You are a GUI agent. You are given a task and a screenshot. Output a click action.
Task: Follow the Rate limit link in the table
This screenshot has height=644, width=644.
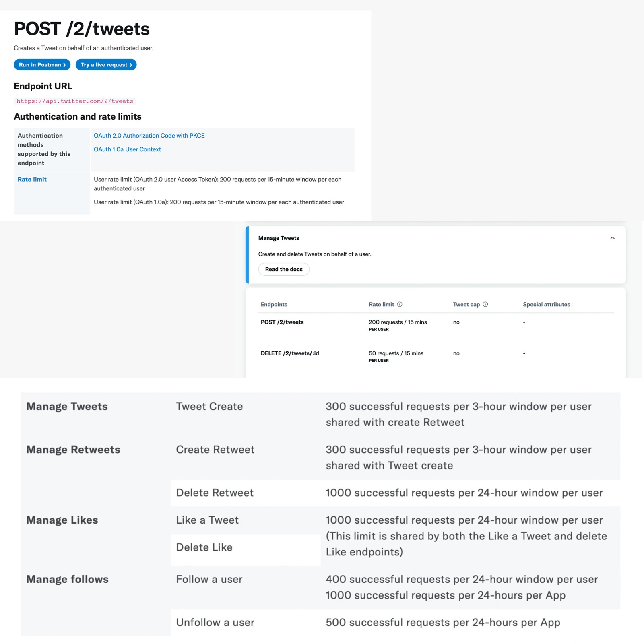pos(32,179)
